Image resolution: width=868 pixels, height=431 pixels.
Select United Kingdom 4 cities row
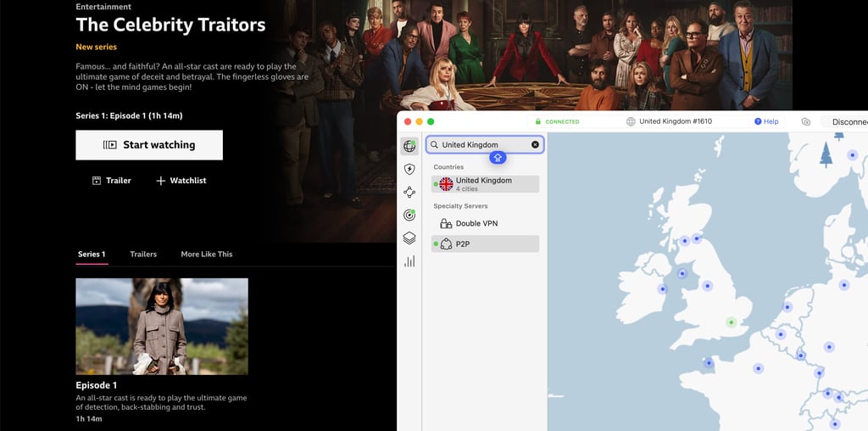[x=485, y=184]
